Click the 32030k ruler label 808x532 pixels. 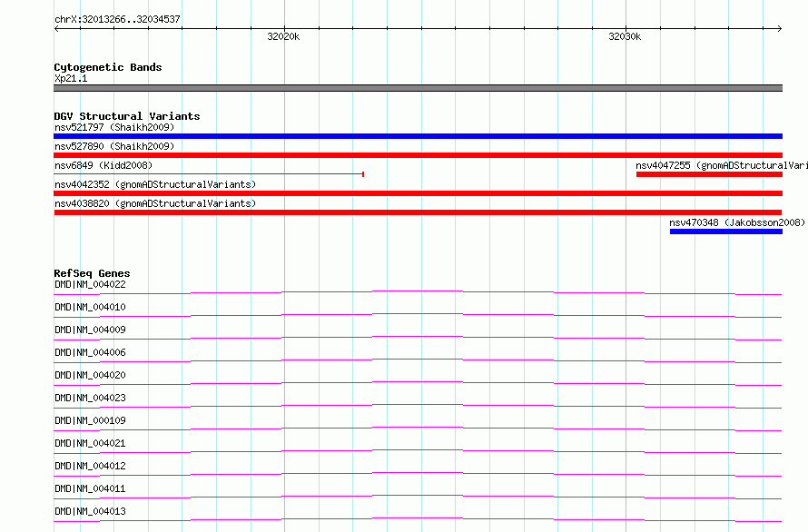pos(625,36)
